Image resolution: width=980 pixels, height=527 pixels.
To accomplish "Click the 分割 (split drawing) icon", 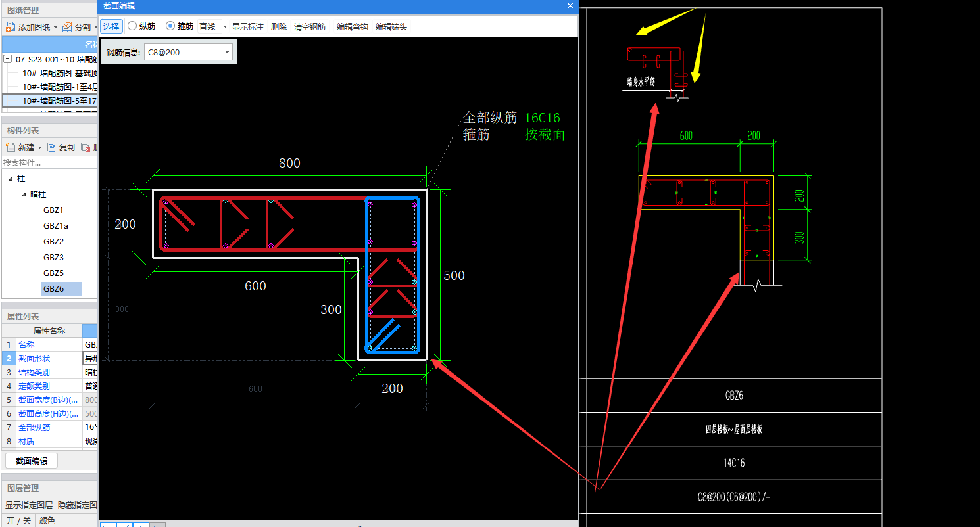I will pyautogui.click(x=67, y=27).
